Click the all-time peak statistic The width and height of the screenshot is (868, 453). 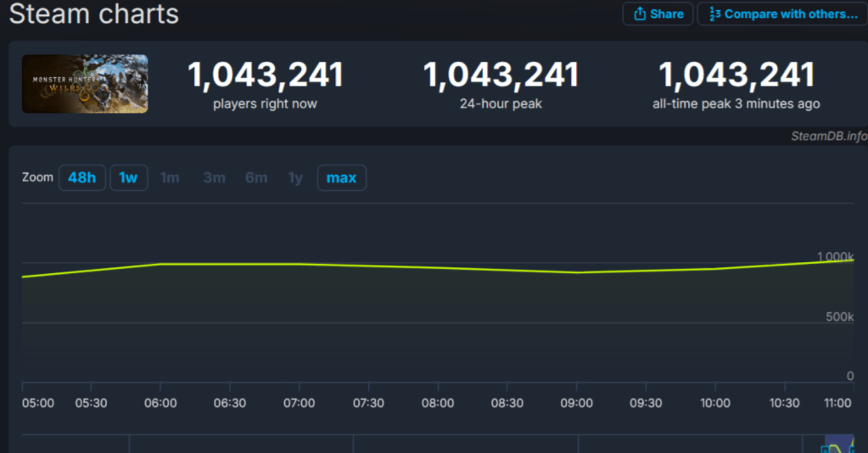tap(736, 75)
